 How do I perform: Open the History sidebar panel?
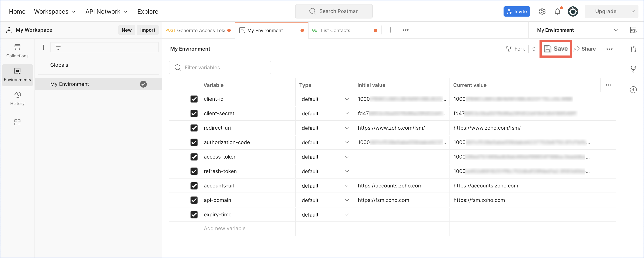pos(17,99)
